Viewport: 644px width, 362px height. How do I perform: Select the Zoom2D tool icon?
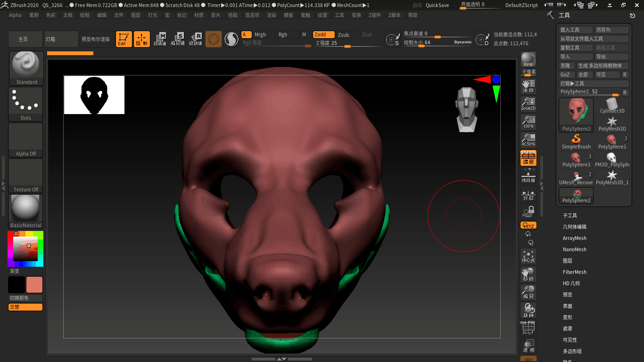528,103
